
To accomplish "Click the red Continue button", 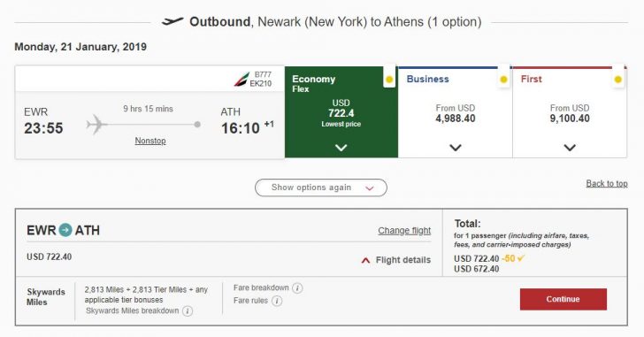I will 563,299.
